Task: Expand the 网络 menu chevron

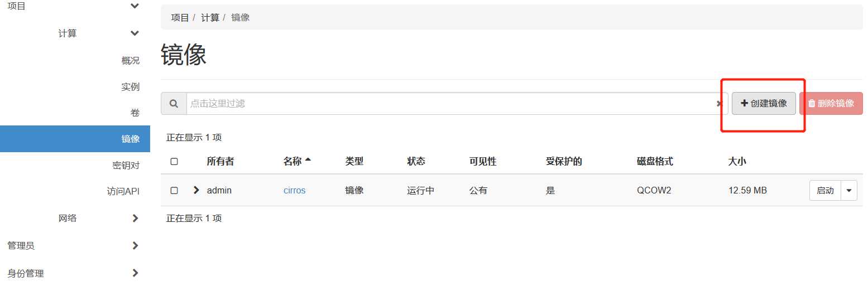Action: 135,219
